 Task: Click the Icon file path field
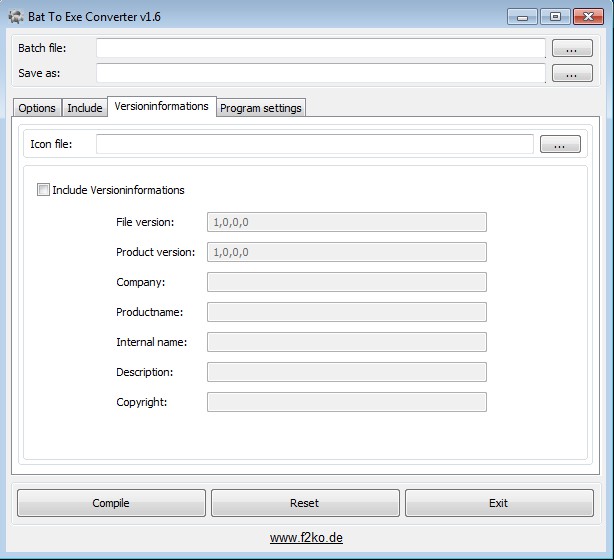click(315, 144)
